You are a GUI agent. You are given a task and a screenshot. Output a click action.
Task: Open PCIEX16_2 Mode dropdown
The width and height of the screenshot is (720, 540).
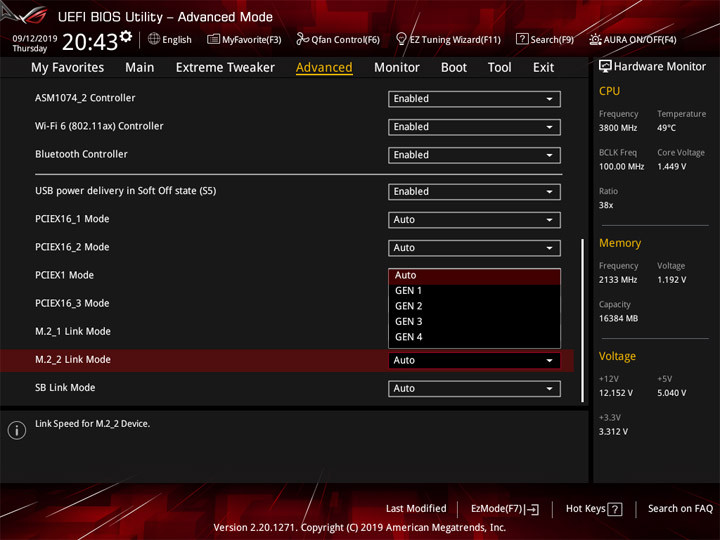[474, 248]
